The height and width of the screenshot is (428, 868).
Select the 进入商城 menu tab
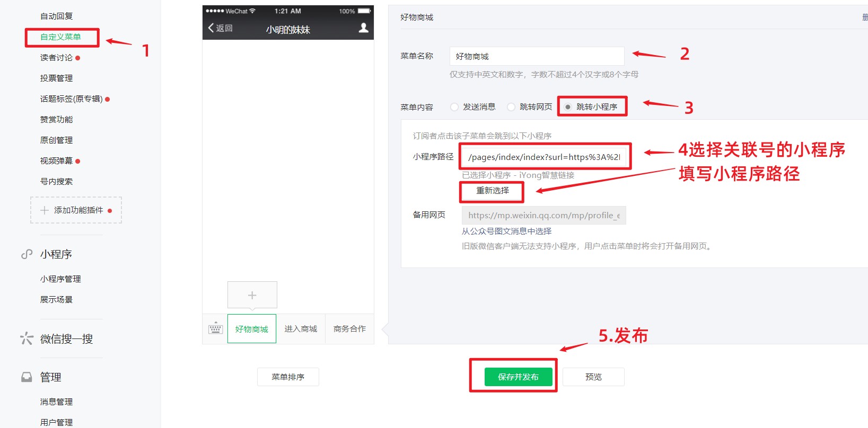pos(301,329)
